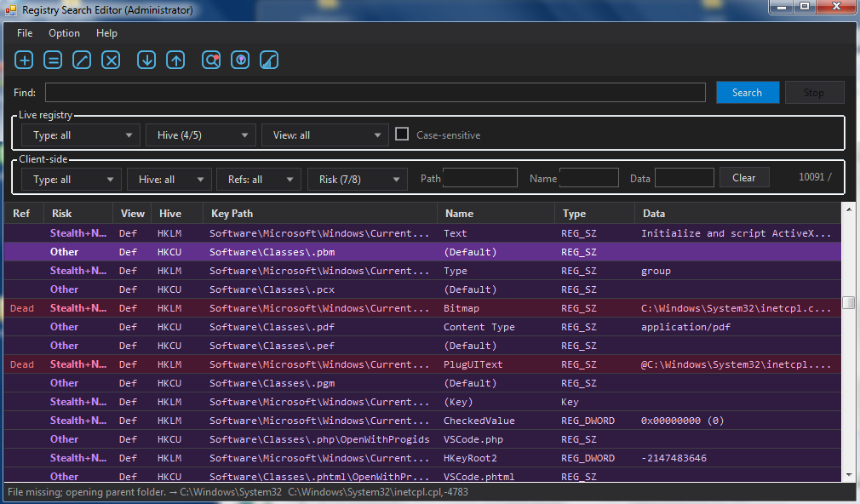Select the row named Bitmap

coord(423,308)
